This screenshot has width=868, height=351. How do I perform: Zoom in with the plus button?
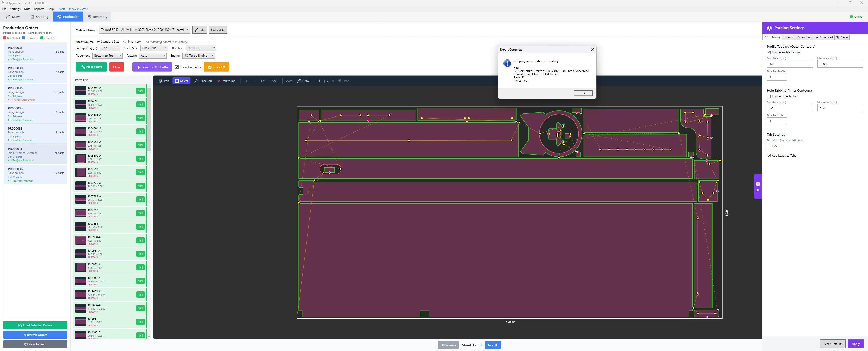pyautogui.click(x=247, y=81)
